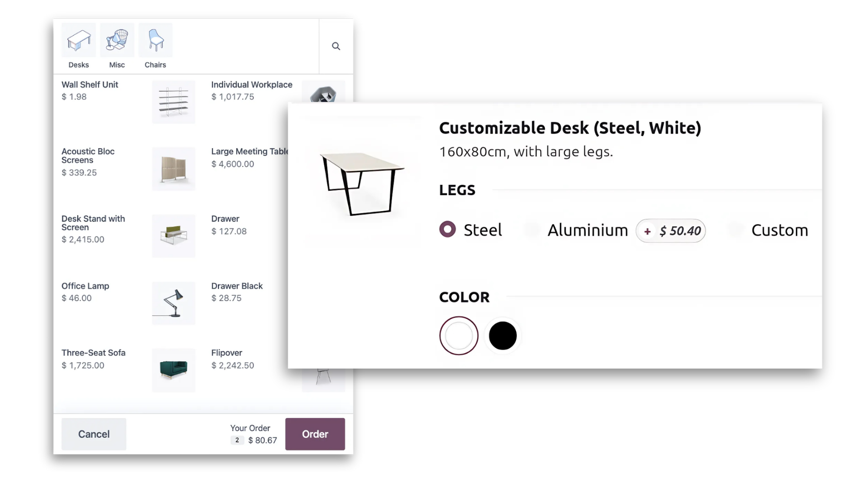Screen dimensions: 868x477
Task: Select the Wall Shelf Unit image
Action: 174,102
